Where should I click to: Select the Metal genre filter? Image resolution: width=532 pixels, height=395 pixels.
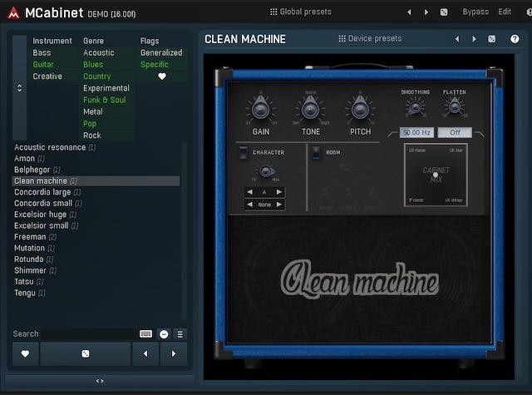tap(93, 111)
